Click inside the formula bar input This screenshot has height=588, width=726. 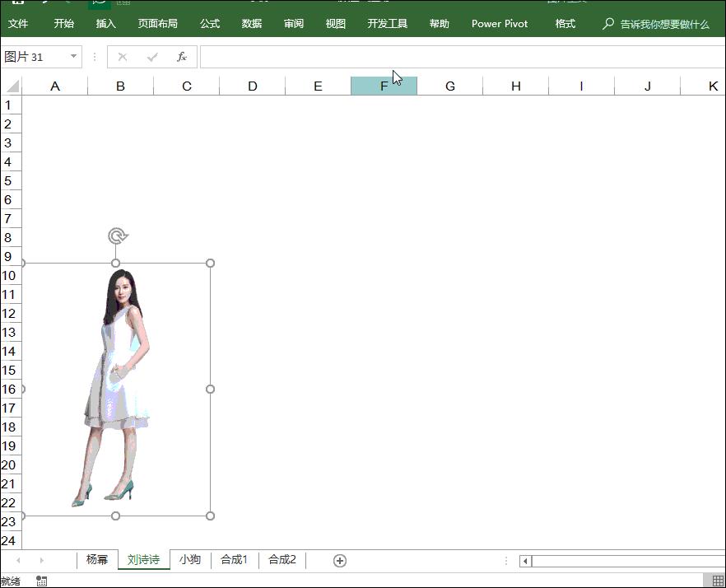pyautogui.click(x=461, y=57)
